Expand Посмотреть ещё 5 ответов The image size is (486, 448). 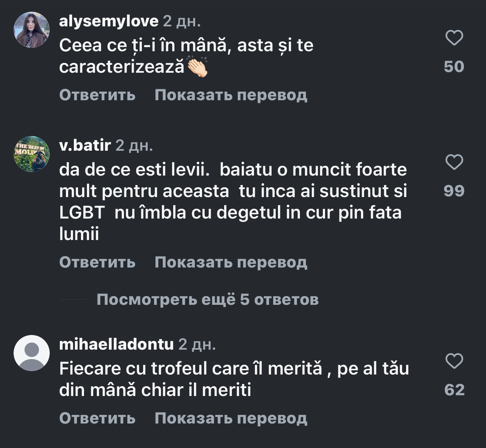coord(208,300)
